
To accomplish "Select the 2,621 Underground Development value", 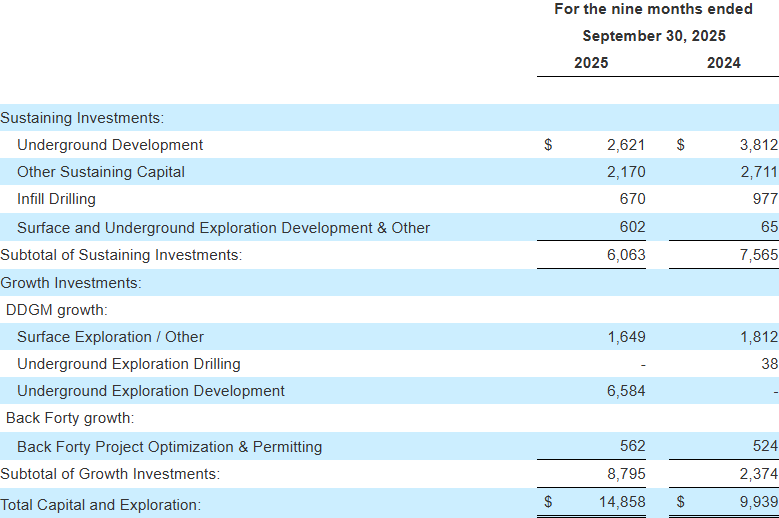I will pos(626,145).
